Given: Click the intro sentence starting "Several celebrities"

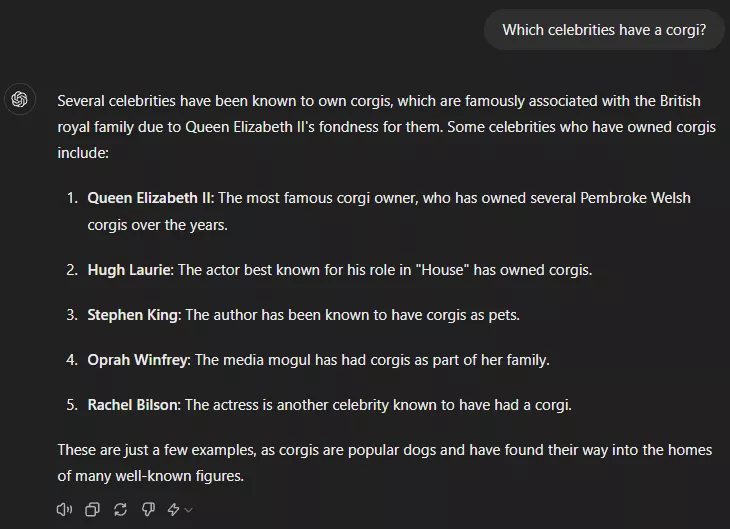Looking at the screenshot, I should click(386, 127).
